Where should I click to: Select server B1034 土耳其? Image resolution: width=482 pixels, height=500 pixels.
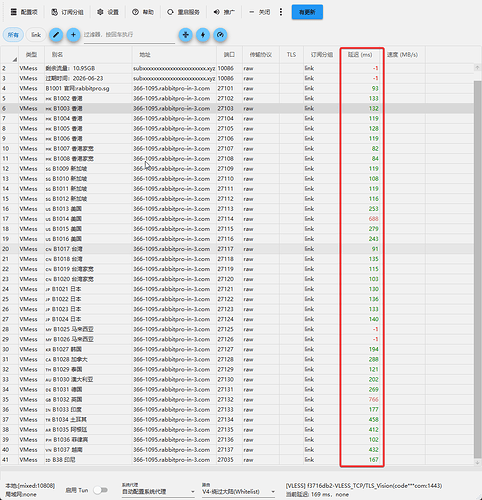(x=237, y=419)
